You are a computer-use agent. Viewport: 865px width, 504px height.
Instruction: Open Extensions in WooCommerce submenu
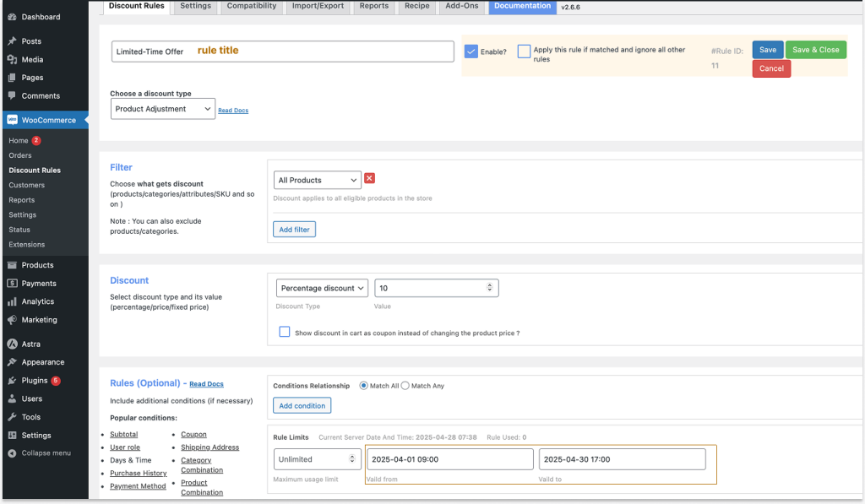pos(26,244)
